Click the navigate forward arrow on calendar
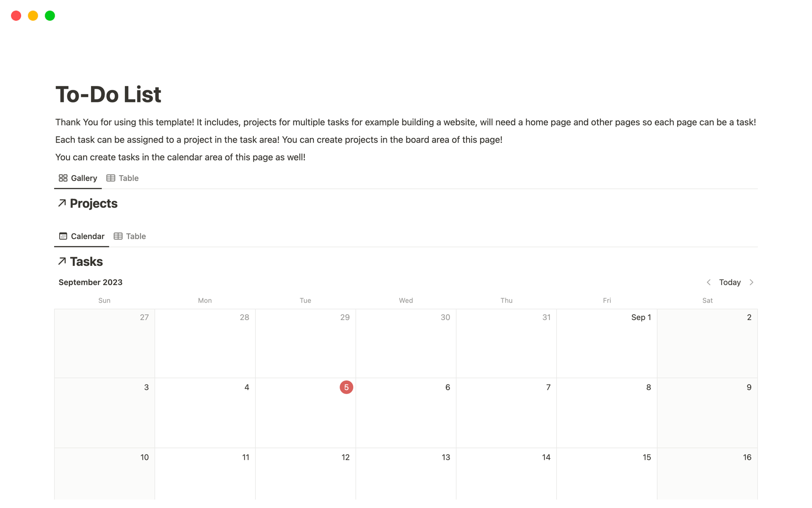The height and width of the screenshot is (508, 812). pos(751,282)
